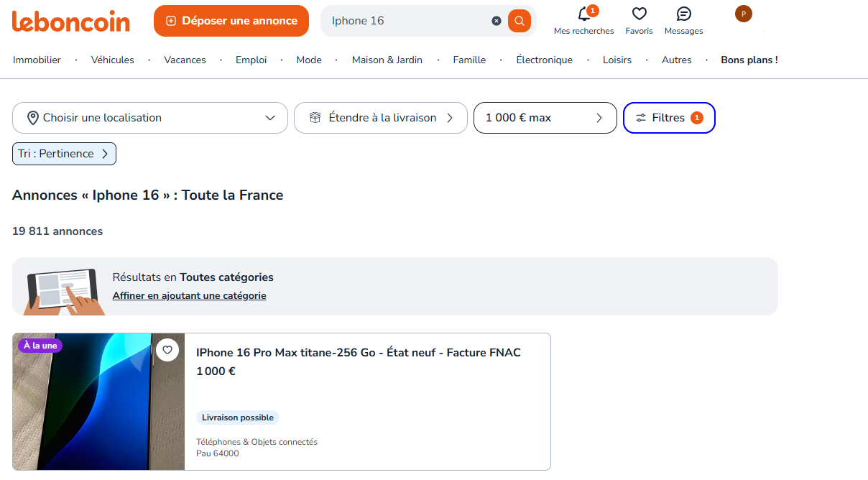The height and width of the screenshot is (480, 868).
Task: Open notifications via the Mes recherches bell
Action: pos(583,14)
